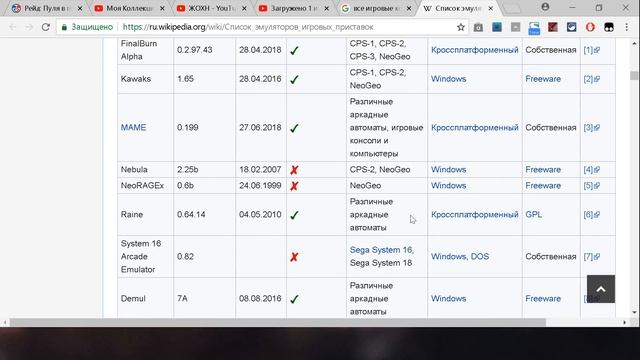Click the scroll-to-top arrow button
This screenshot has height=360, width=640.
[x=601, y=289]
